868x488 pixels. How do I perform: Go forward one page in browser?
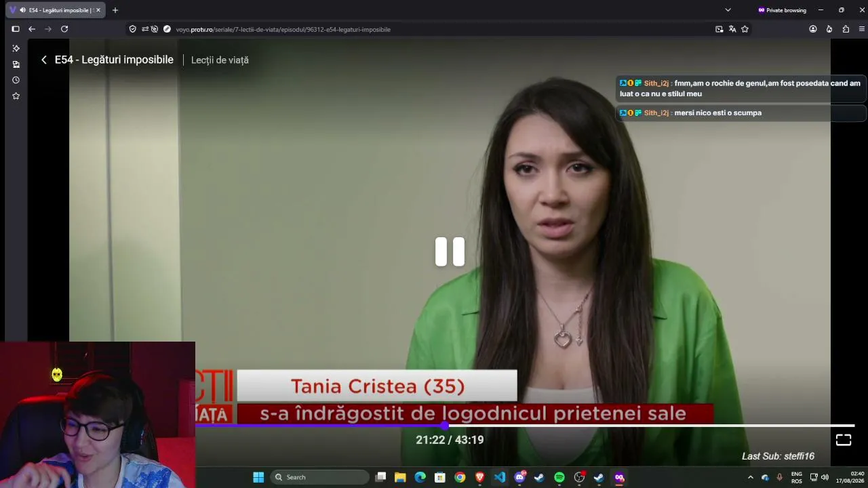(x=48, y=29)
